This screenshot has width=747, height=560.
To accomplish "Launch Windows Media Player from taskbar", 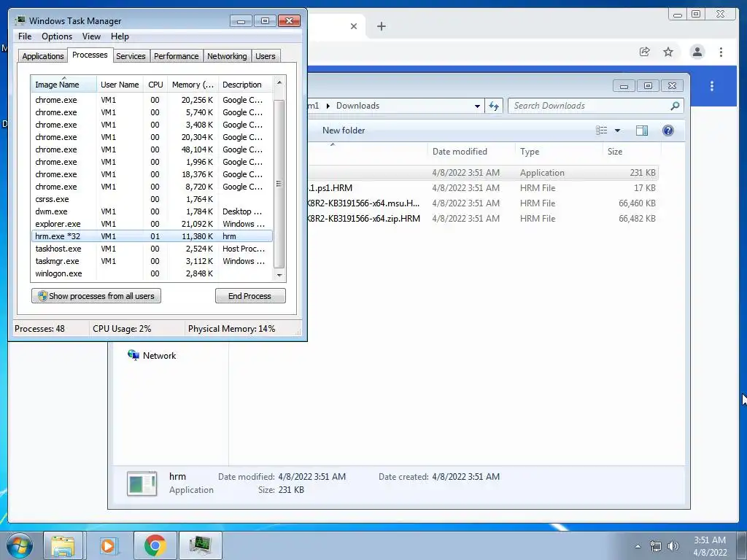I will tap(108, 545).
